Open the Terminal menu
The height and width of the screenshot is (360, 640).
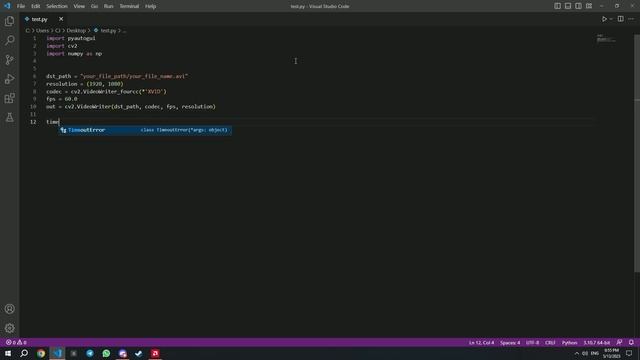coord(129,6)
